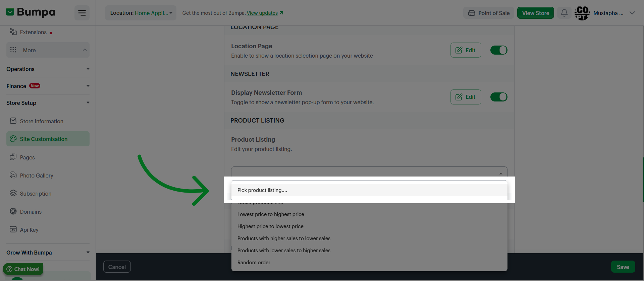Select Pick product listing option
The width and height of the screenshot is (644, 281).
369,190
